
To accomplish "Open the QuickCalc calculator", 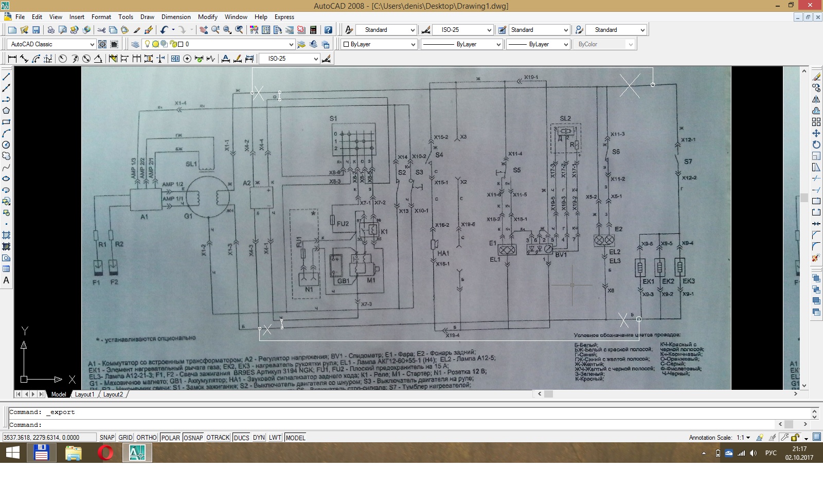I will 313,30.
